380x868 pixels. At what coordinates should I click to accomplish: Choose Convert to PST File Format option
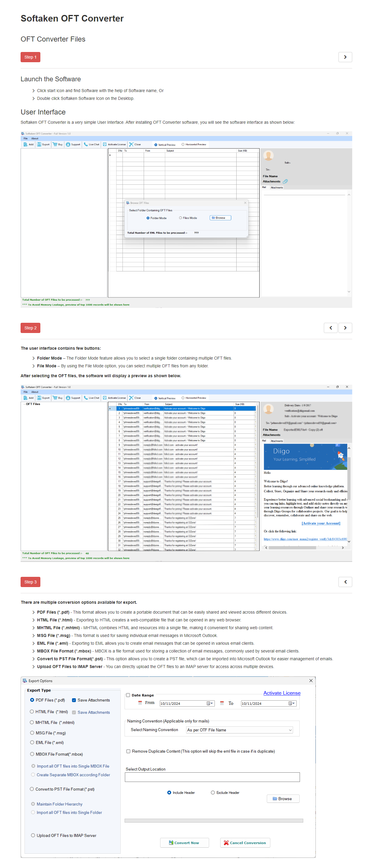pos(32,789)
